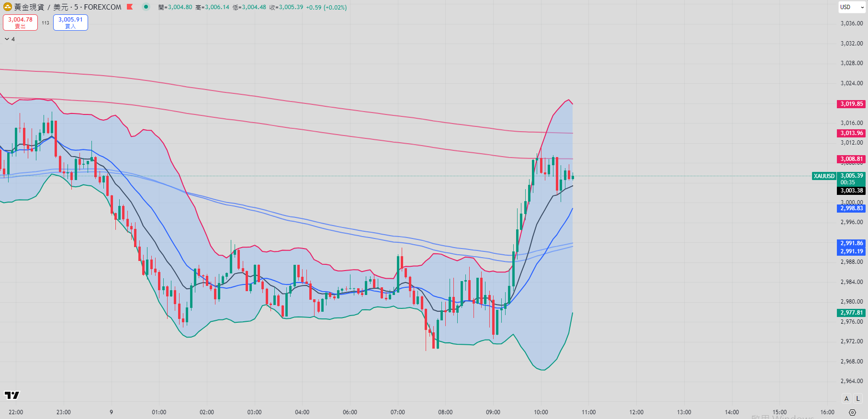Click the 2,996.00 price axis tick
868x419 pixels.
tap(852, 222)
